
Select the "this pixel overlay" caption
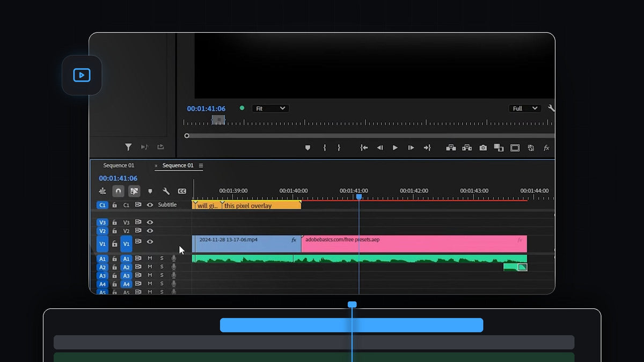[x=261, y=205]
